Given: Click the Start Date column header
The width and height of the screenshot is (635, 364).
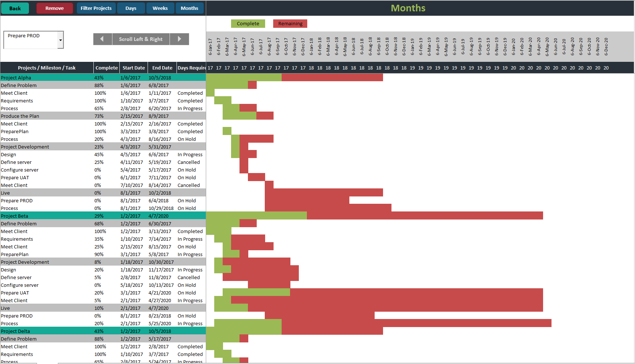Looking at the screenshot, I should coord(133,67).
